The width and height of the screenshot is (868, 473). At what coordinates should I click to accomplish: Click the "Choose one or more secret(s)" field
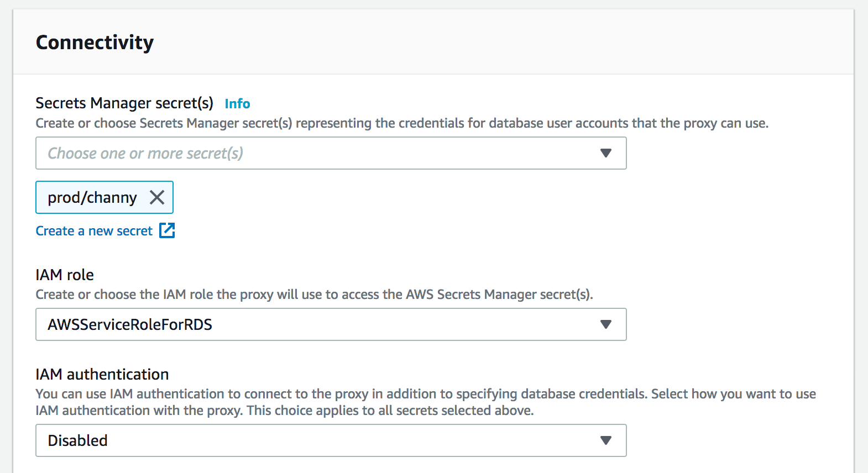pyautogui.click(x=310, y=153)
